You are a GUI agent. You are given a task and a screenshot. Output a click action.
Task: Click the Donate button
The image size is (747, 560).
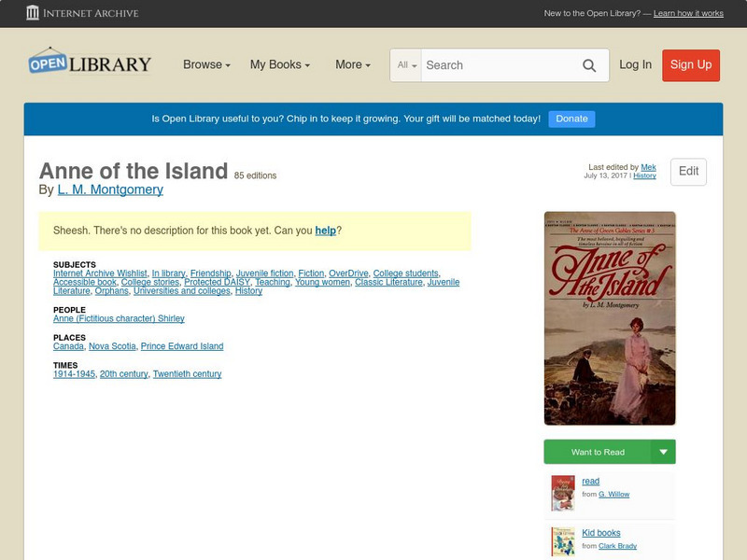(571, 119)
